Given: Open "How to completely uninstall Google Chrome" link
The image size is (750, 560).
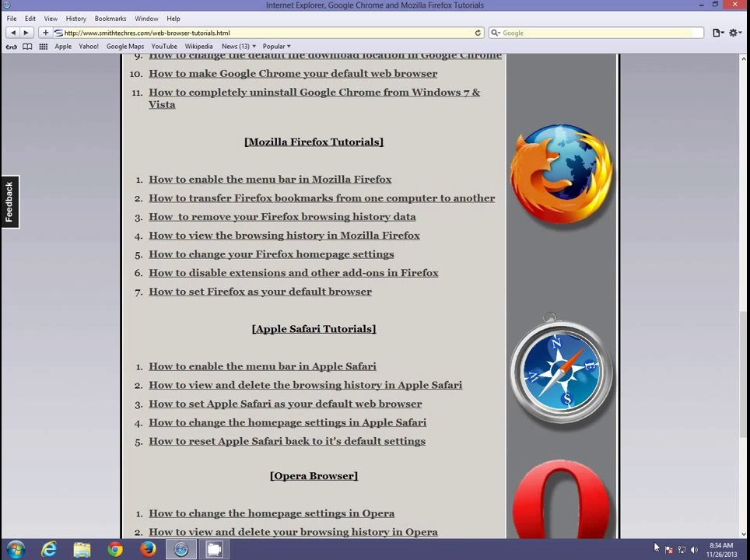Looking at the screenshot, I should click(x=314, y=98).
